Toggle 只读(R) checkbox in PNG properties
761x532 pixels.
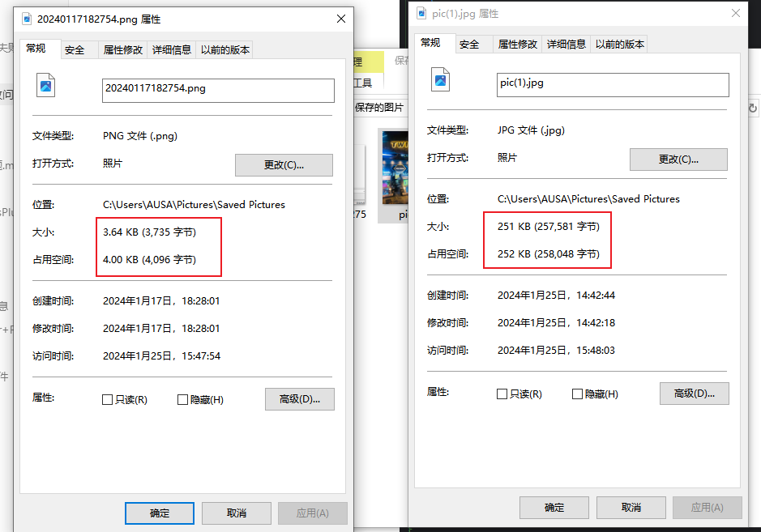coord(107,399)
